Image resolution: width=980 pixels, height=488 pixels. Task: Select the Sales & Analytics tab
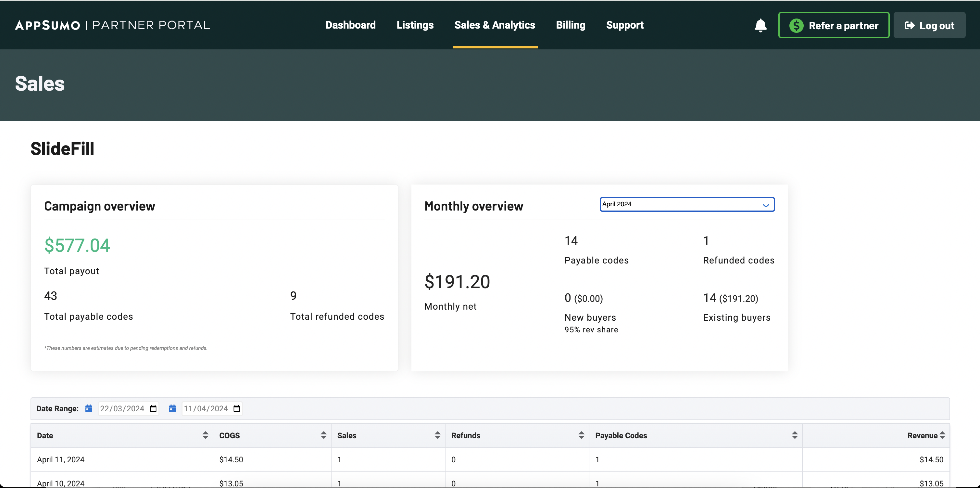coord(495,25)
